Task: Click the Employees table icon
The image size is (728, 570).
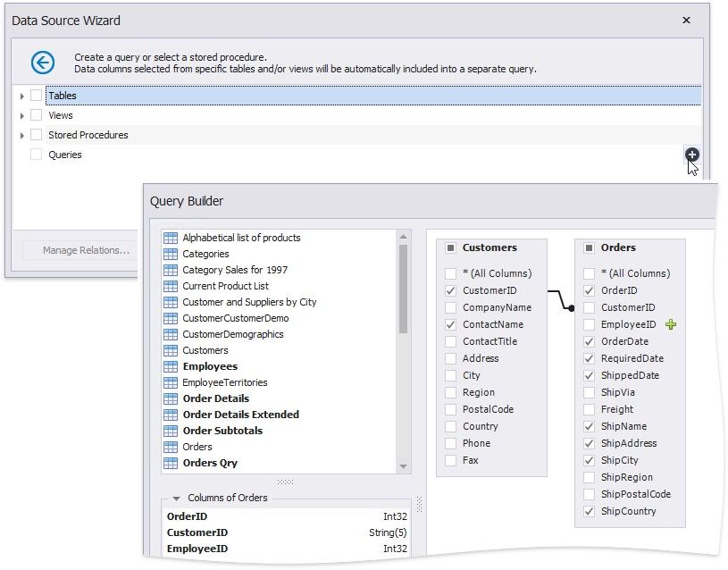Action: click(171, 366)
